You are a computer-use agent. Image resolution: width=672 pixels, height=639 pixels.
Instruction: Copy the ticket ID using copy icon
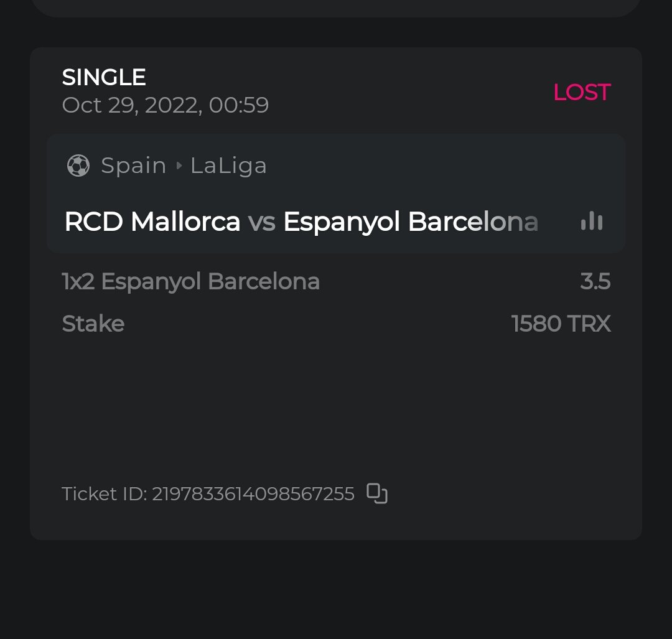pos(377,493)
